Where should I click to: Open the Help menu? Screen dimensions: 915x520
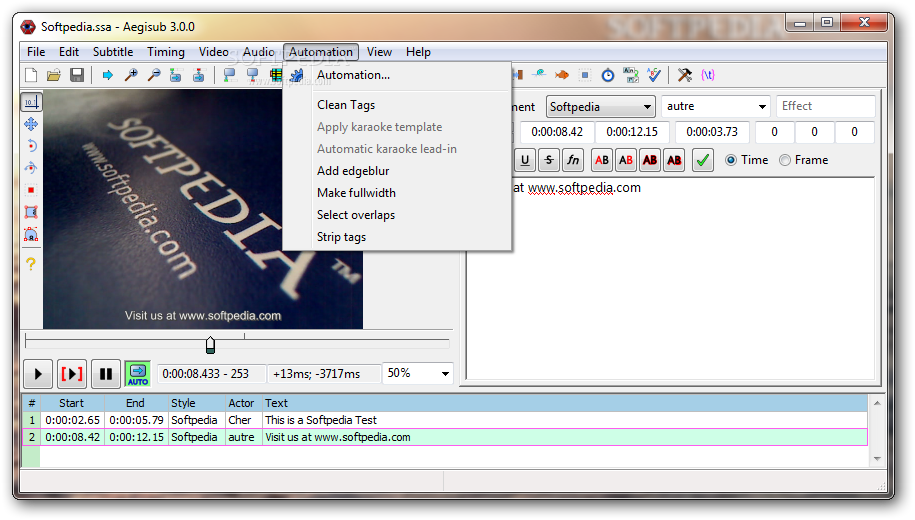[x=418, y=52]
